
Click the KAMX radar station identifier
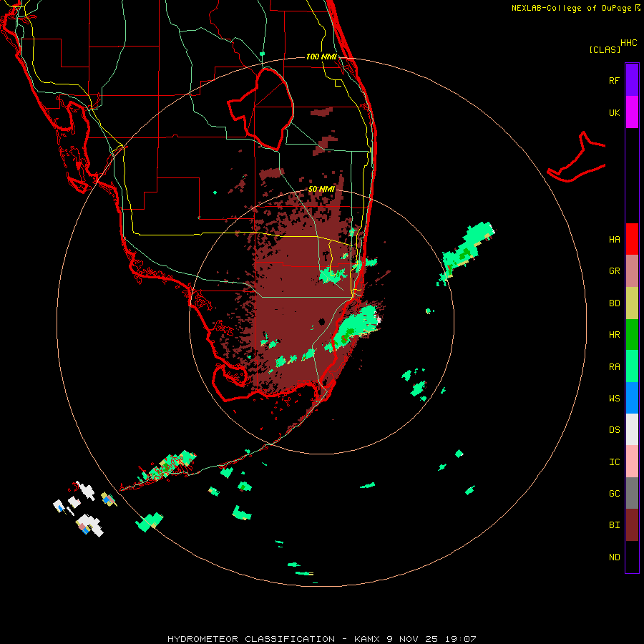(367, 639)
